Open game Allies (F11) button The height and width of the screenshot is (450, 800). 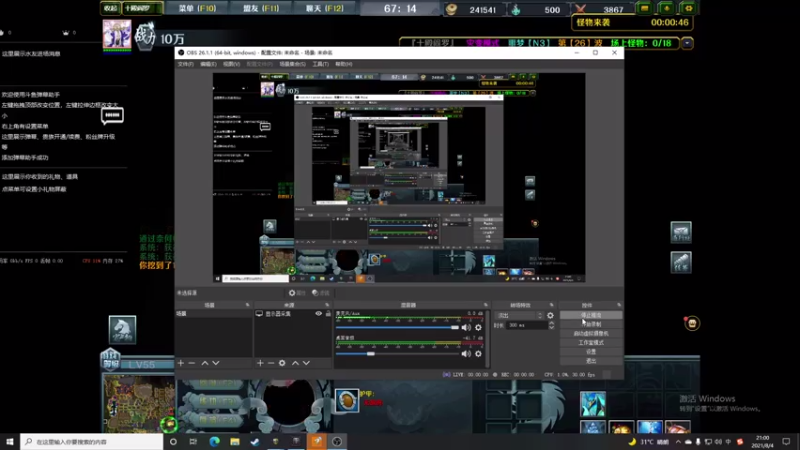[x=261, y=9]
